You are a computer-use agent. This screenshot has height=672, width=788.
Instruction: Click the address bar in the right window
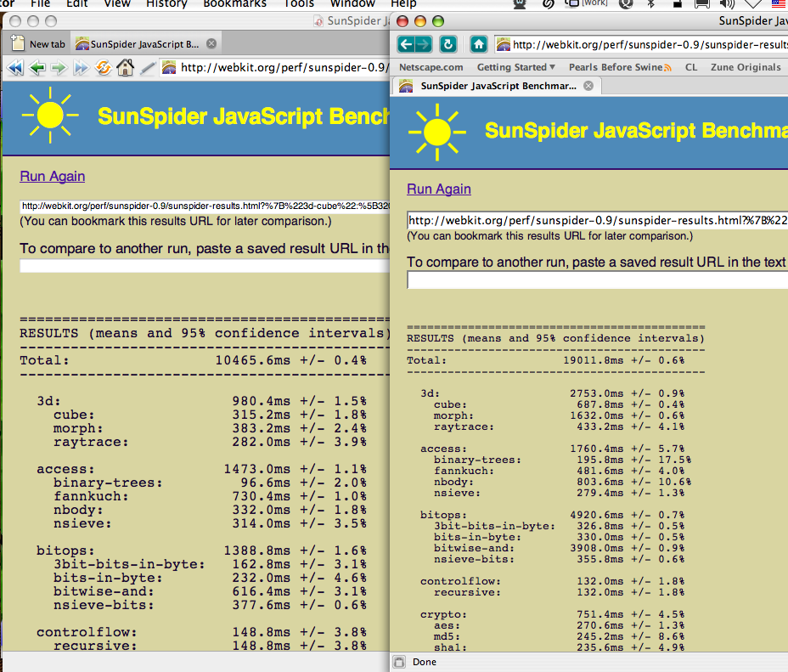tap(641, 45)
